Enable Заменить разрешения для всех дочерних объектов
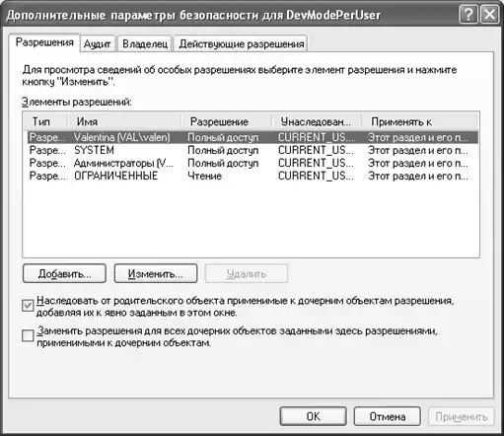This screenshot has width=504, height=436. [28, 335]
